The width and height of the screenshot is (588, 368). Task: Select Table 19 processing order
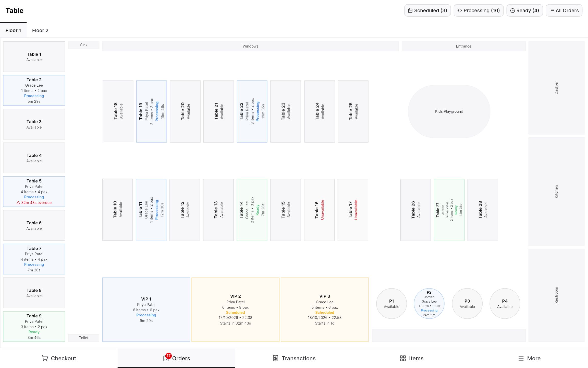click(x=151, y=111)
